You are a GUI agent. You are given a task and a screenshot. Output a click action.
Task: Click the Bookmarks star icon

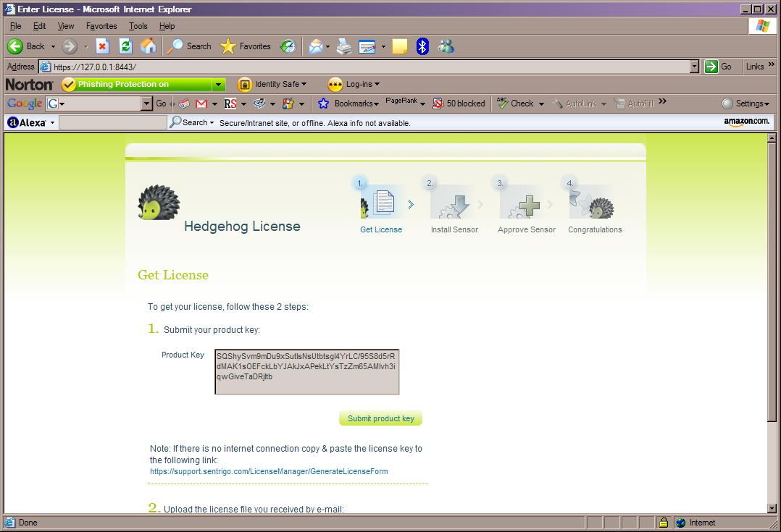tap(323, 104)
